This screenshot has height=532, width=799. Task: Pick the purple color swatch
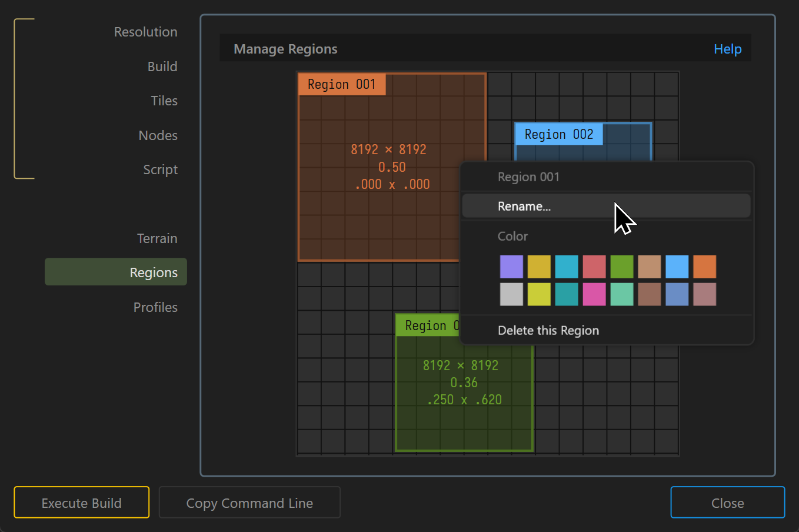511,267
